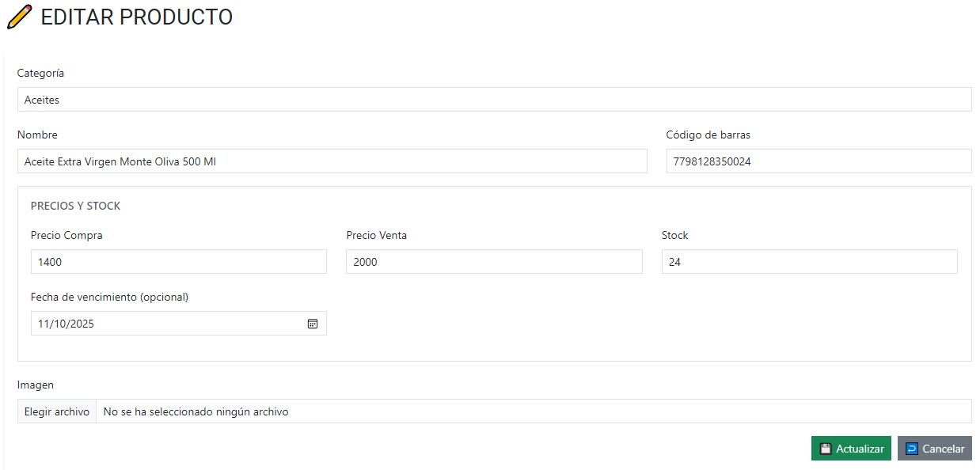Screen dimensions: 980x470
Task: Discard edits via the Cancelar label
Action: point(944,449)
